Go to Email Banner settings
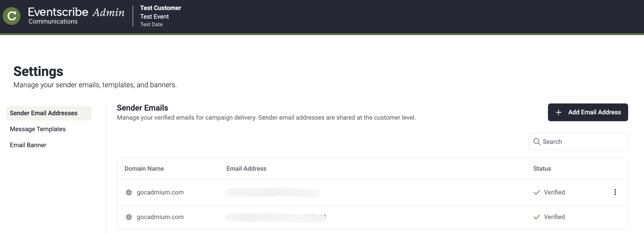 28,145
